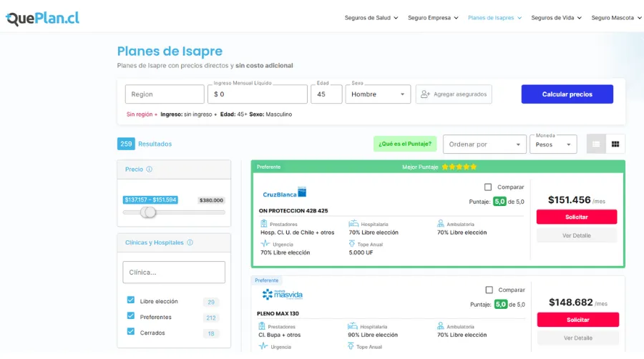The height and width of the screenshot is (359, 644).
Task: Uncheck the Preferentes checkbox
Action: (131, 315)
